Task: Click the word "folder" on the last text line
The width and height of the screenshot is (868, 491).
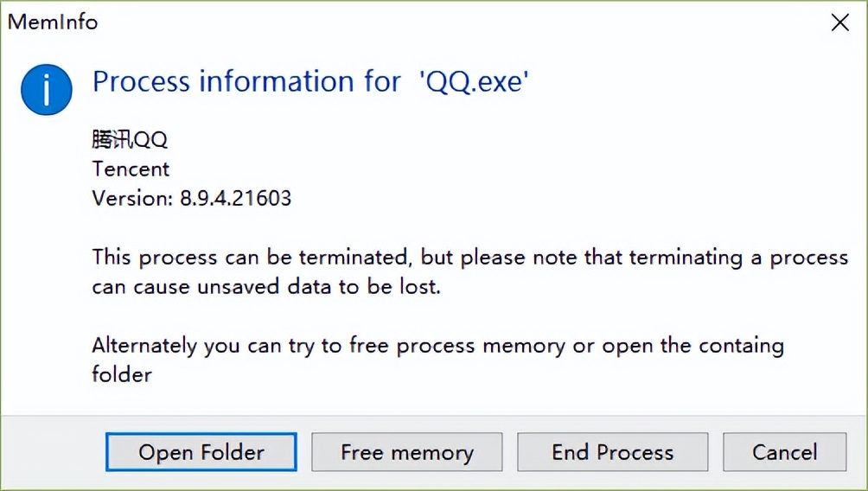Action: 122,375
